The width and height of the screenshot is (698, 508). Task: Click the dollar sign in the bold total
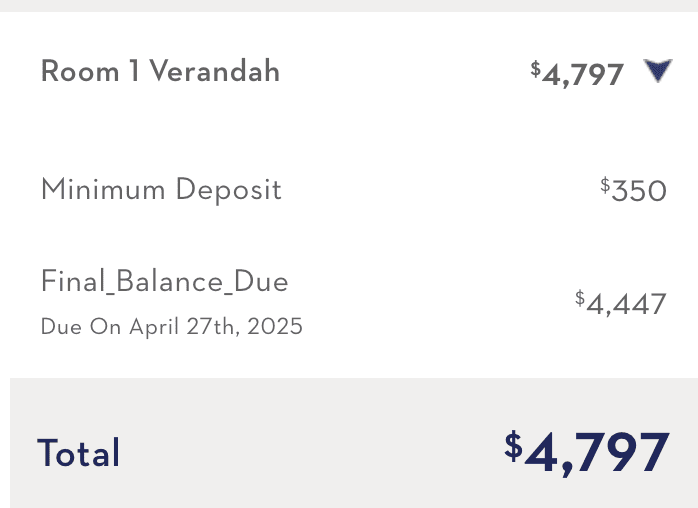[x=513, y=446]
